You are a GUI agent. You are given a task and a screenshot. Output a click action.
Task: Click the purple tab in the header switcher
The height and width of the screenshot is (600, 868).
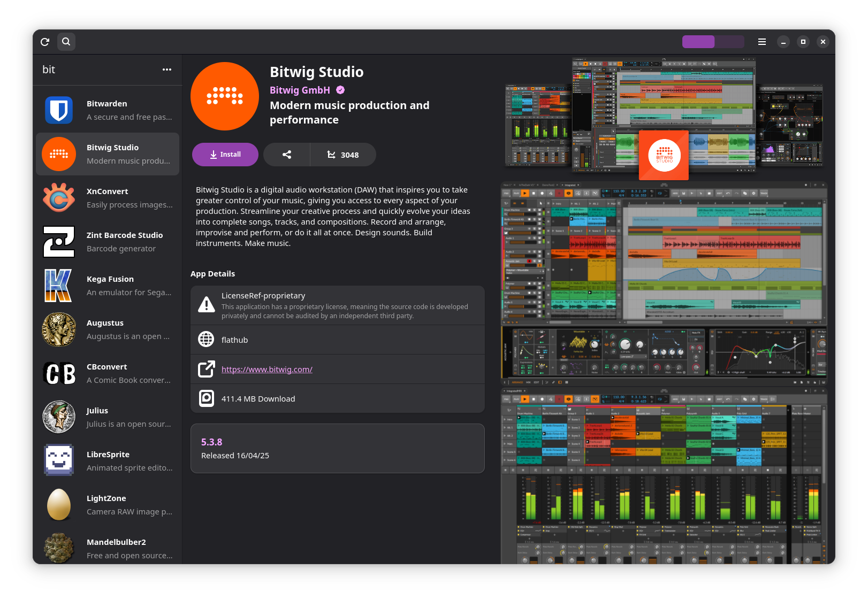698,42
